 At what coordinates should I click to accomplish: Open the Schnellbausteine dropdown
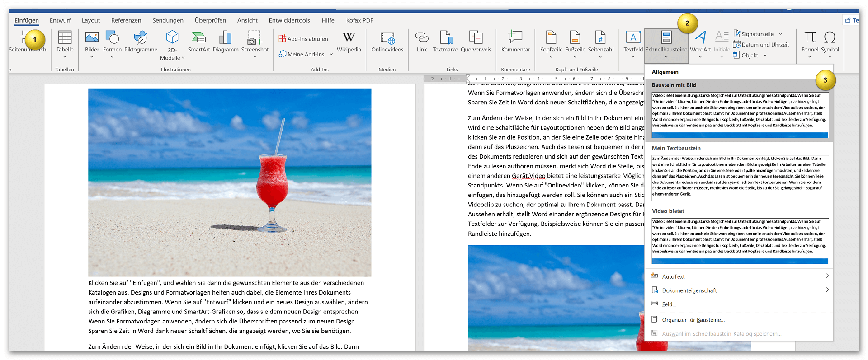click(x=666, y=44)
